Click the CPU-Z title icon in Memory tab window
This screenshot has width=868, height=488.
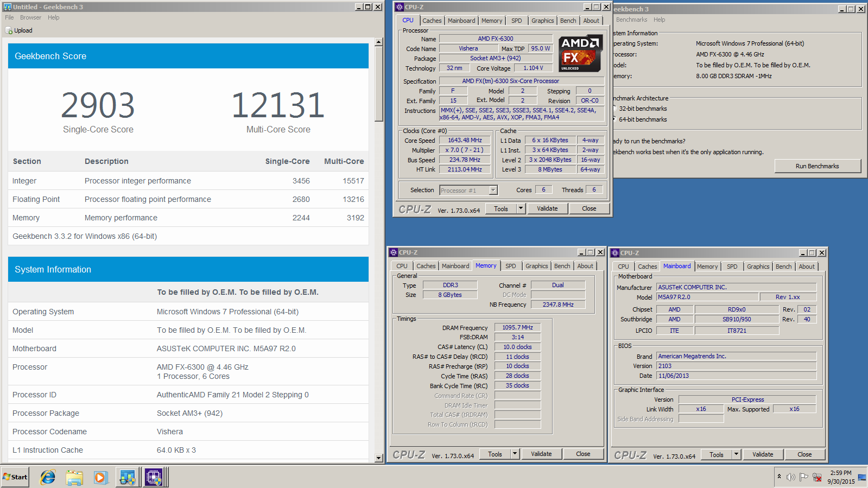[394, 252]
